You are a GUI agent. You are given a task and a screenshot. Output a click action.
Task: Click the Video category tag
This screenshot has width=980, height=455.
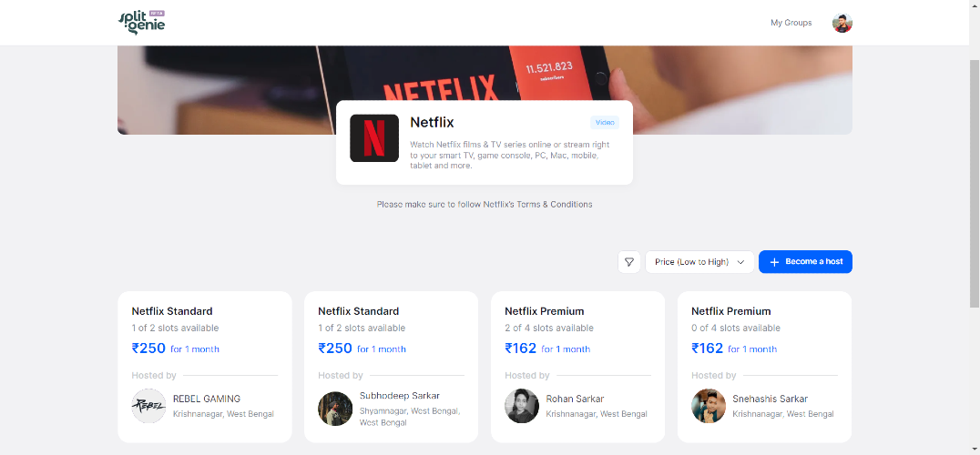tap(605, 122)
